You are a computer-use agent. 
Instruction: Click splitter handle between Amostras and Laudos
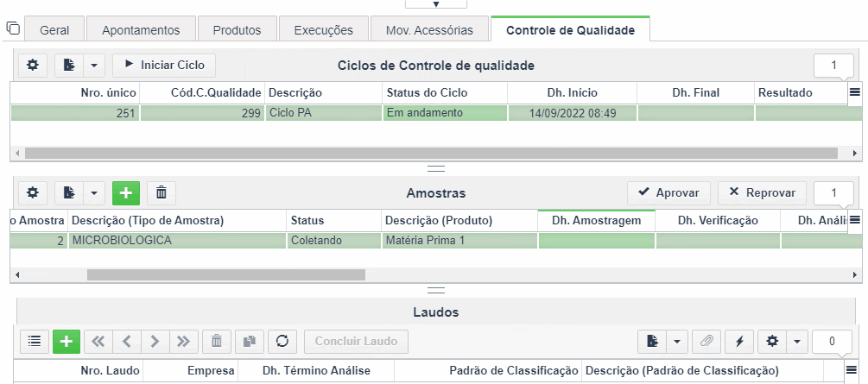click(436, 290)
